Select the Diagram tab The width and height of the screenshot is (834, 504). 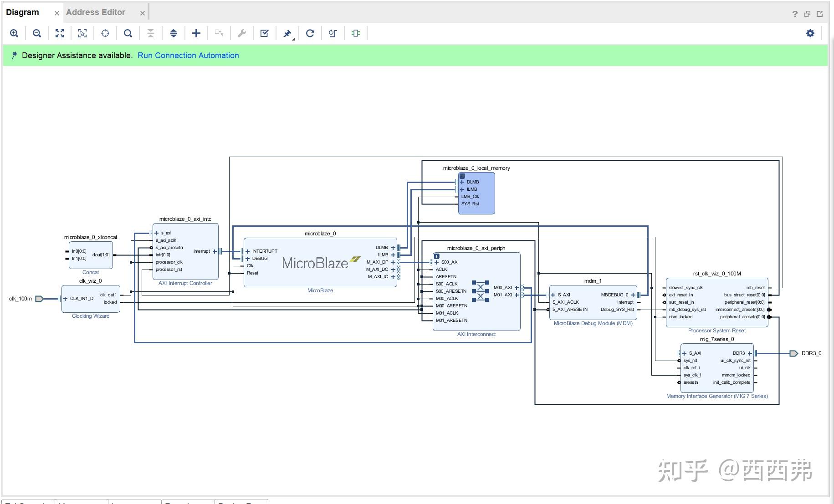pyautogui.click(x=22, y=12)
